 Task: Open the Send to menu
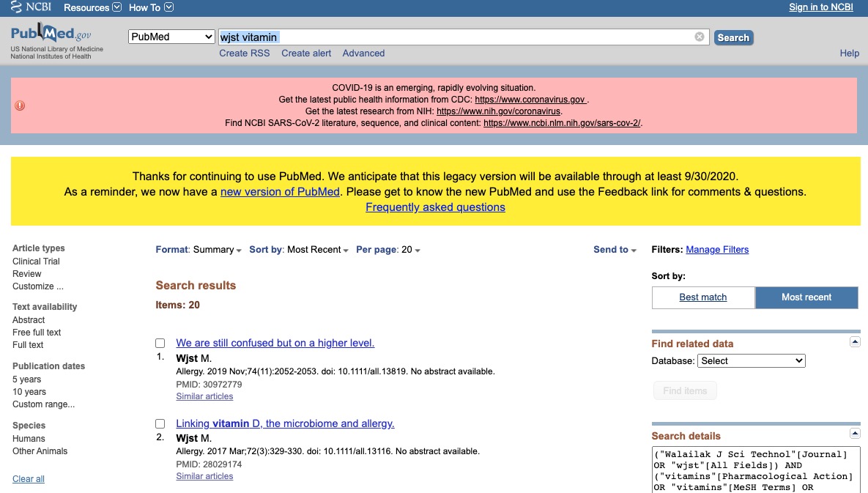click(x=615, y=250)
